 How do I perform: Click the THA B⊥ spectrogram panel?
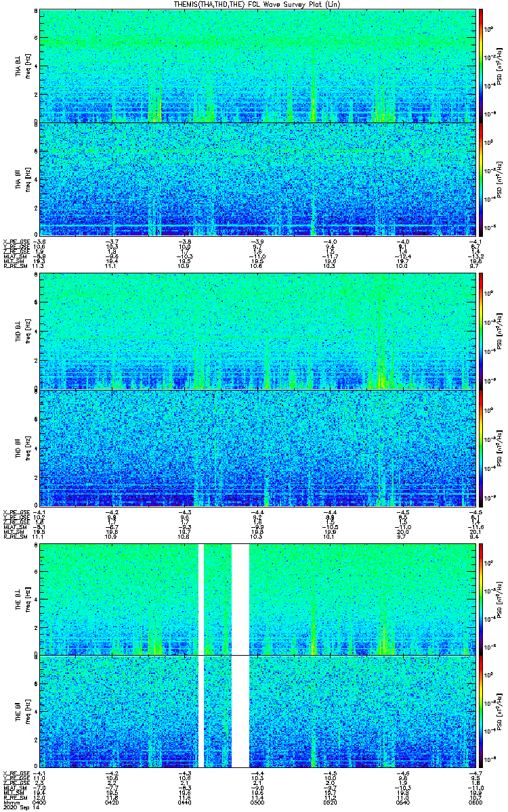[x=257, y=66]
